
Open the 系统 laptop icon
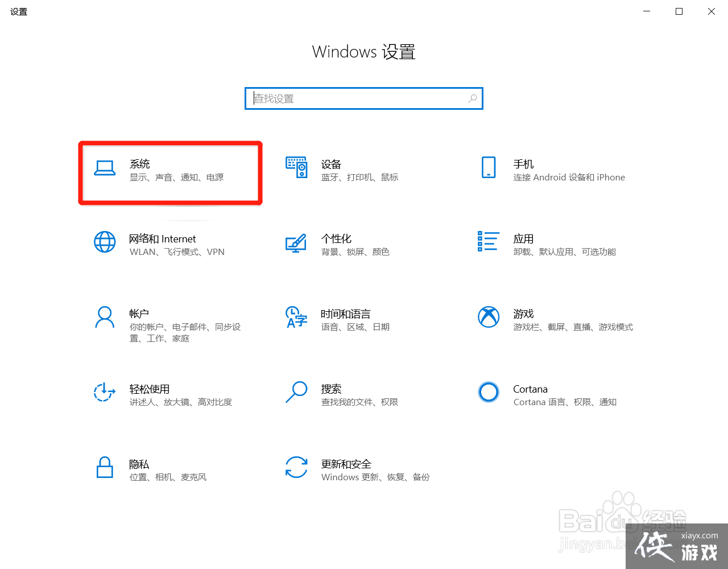pos(105,168)
